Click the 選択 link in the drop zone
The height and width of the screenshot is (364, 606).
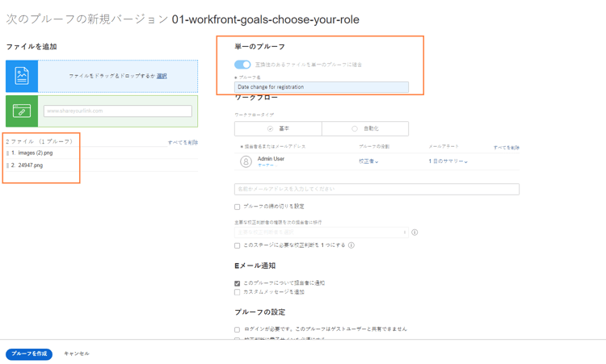click(x=162, y=76)
